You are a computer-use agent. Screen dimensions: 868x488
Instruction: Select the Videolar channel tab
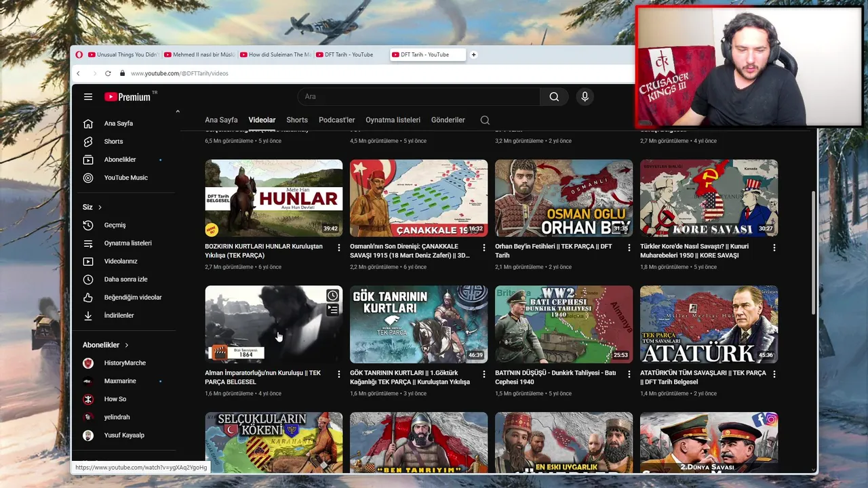coord(262,120)
